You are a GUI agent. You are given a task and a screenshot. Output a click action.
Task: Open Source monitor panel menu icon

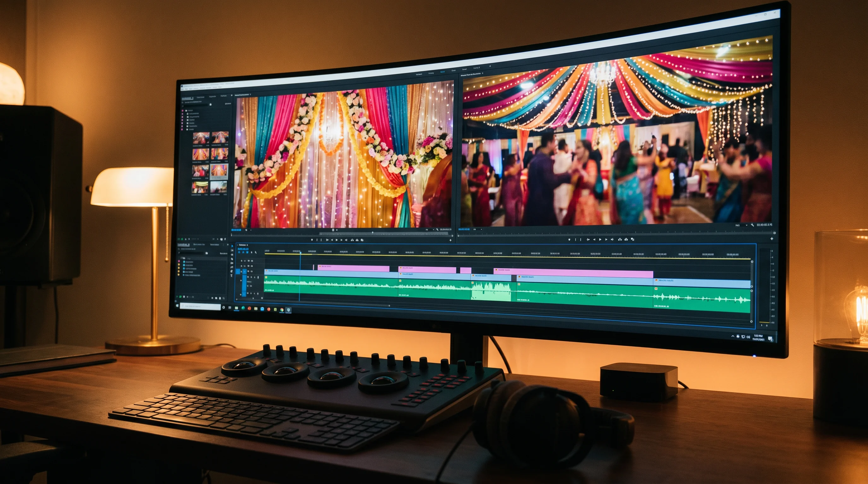click(250, 95)
